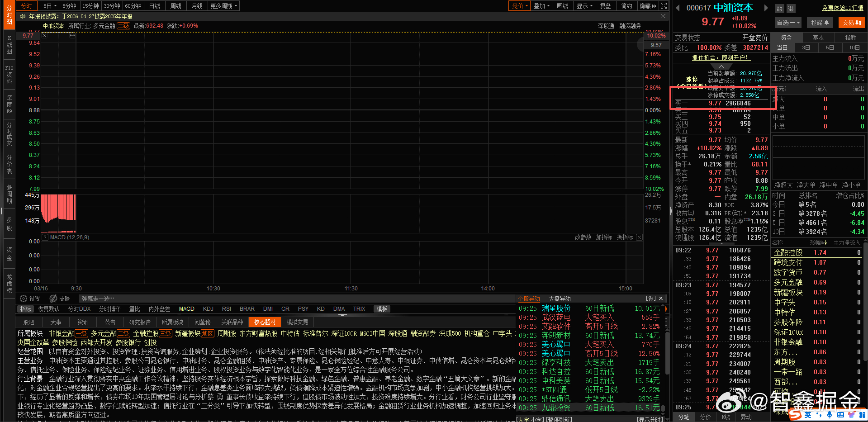This screenshot has height=422, width=868.
Task: Open the 自选 watchlist dropdown
Action: pyautogui.click(x=788, y=23)
